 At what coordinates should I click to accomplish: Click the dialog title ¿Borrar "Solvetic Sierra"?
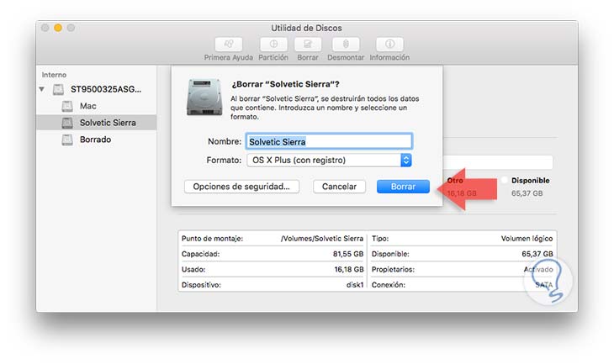(x=285, y=84)
